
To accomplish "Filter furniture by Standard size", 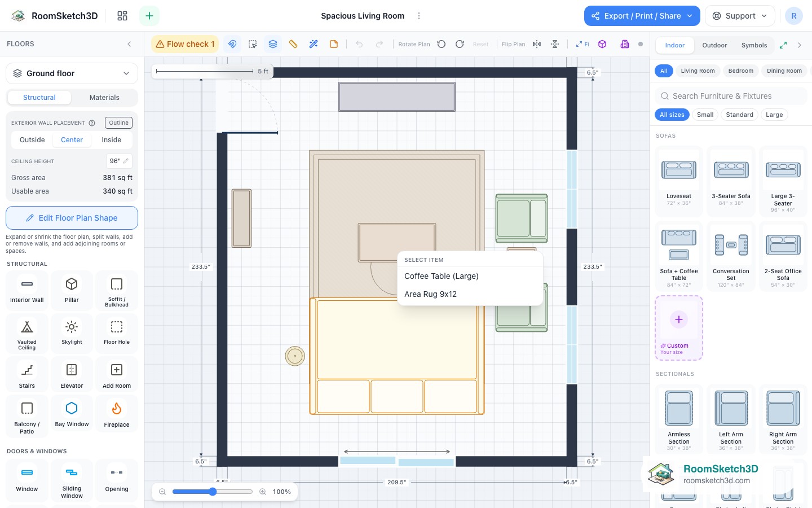I will click(739, 115).
